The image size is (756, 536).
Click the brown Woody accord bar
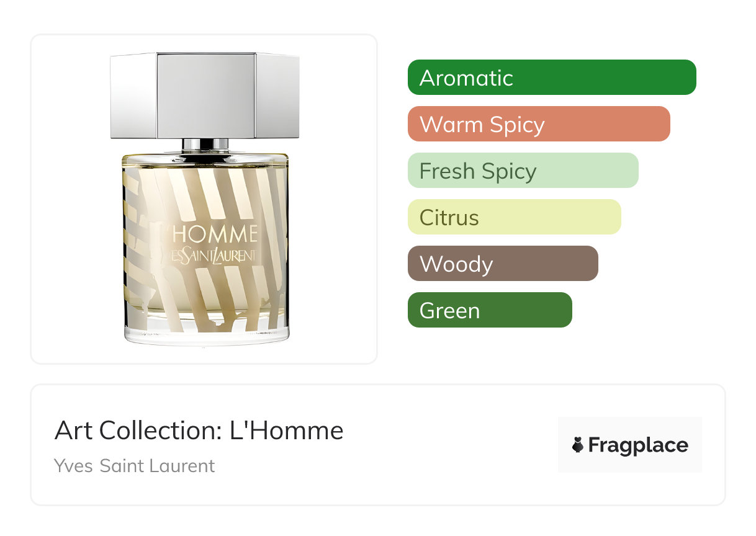click(x=503, y=264)
